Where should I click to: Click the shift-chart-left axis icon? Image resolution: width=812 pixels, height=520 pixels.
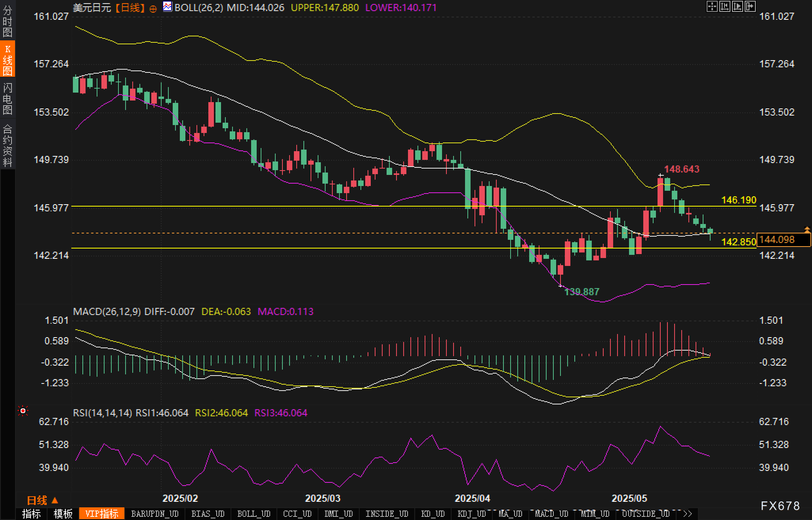coord(724,6)
